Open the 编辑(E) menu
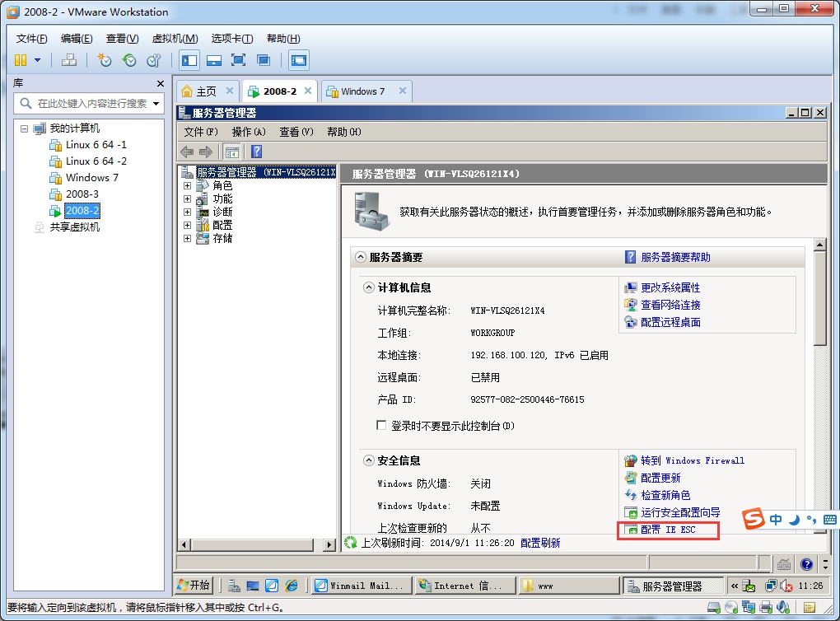Viewport: 840px width, 621px height. click(x=77, y=39)
